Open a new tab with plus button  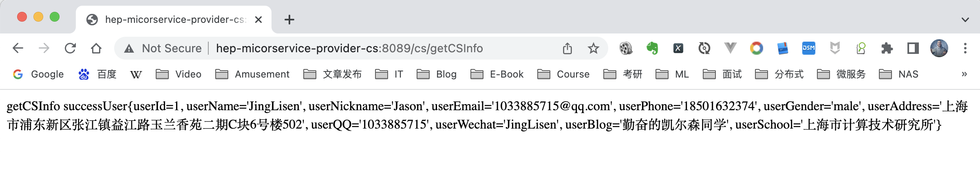click(x=289, y=20)
